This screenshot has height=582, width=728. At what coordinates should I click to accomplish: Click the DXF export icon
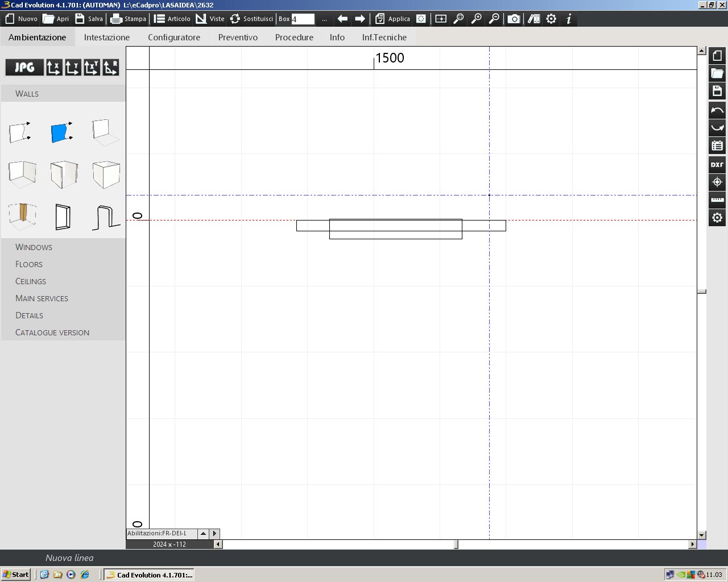717,164
